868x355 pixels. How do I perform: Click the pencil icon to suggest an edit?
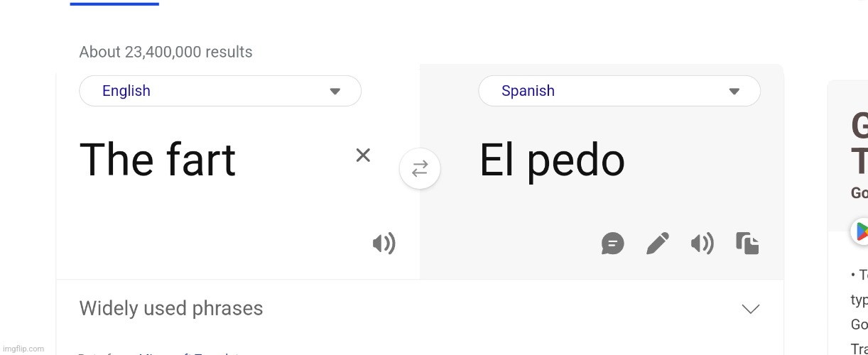[x=657, y=244]
